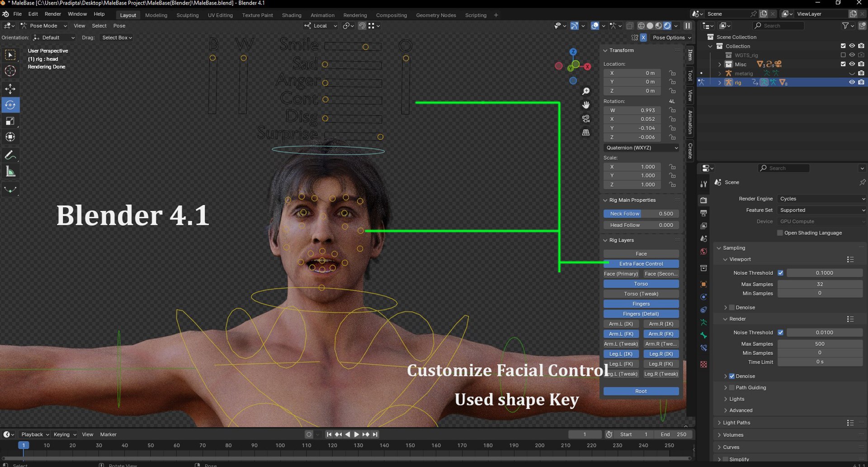Select the Annotate pencil tool

[x=10, y=155]
